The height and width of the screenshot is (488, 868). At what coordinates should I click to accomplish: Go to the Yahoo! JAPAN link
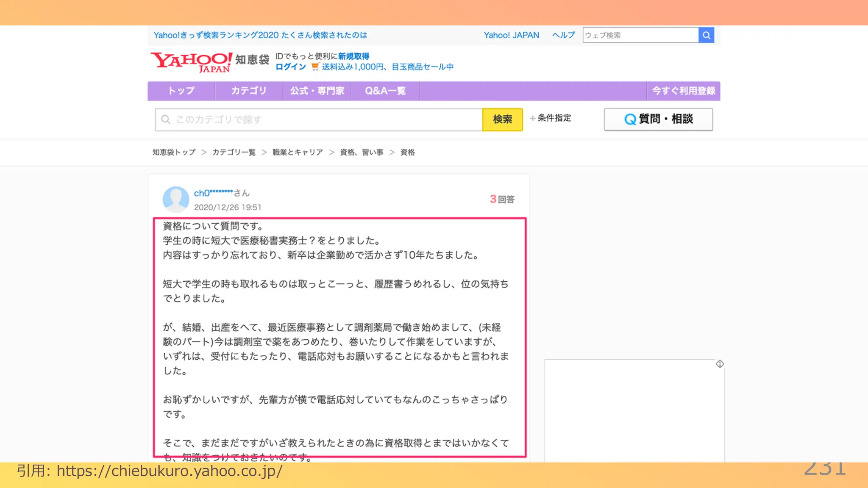(511, 35)
